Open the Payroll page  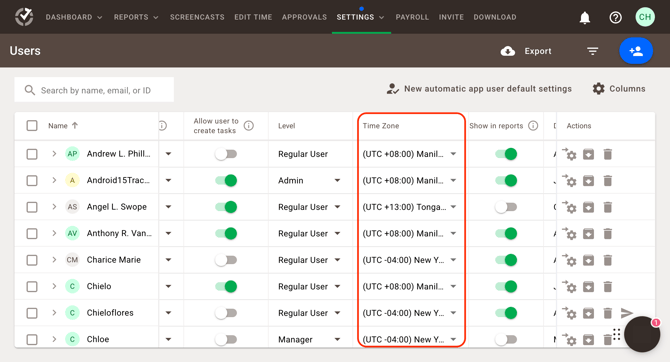(x=412, y=17)
